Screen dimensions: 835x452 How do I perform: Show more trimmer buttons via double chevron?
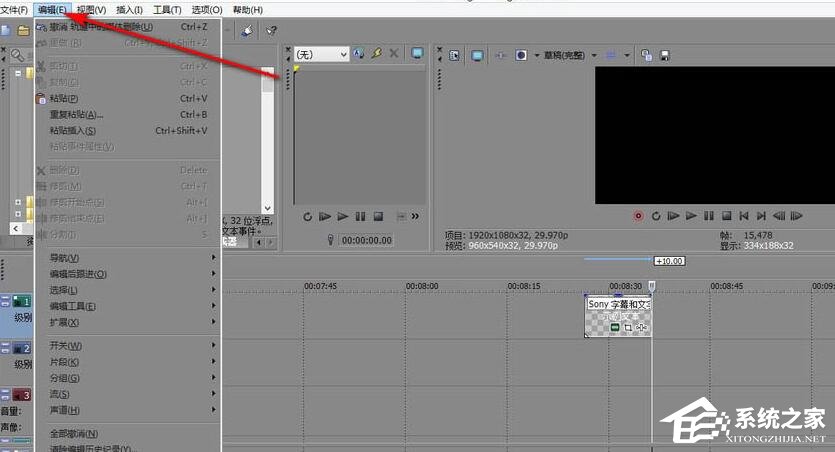(415, 216)
